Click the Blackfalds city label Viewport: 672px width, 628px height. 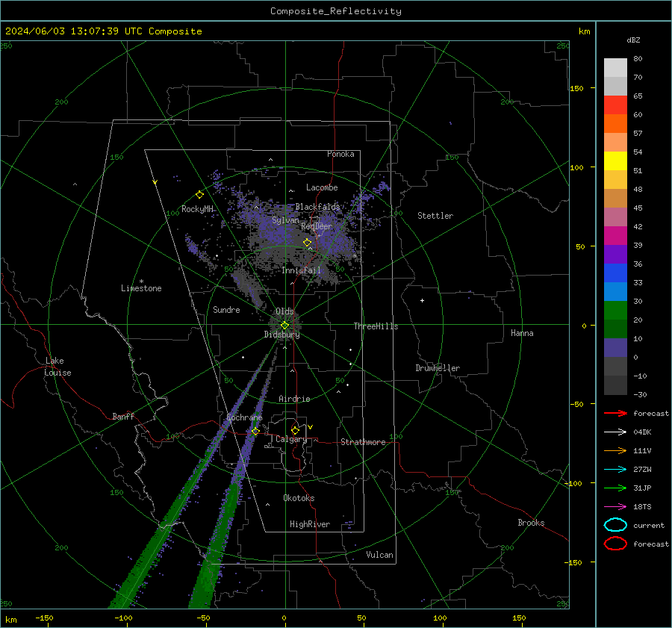pyautogui.click(x=317, y=207)
